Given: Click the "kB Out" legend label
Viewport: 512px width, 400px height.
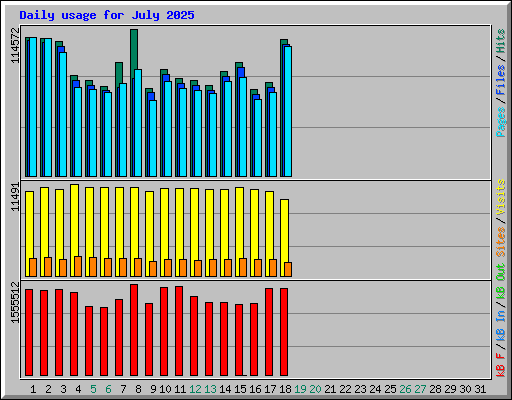Looking at the screenshot, I should (x=501, y=281).
